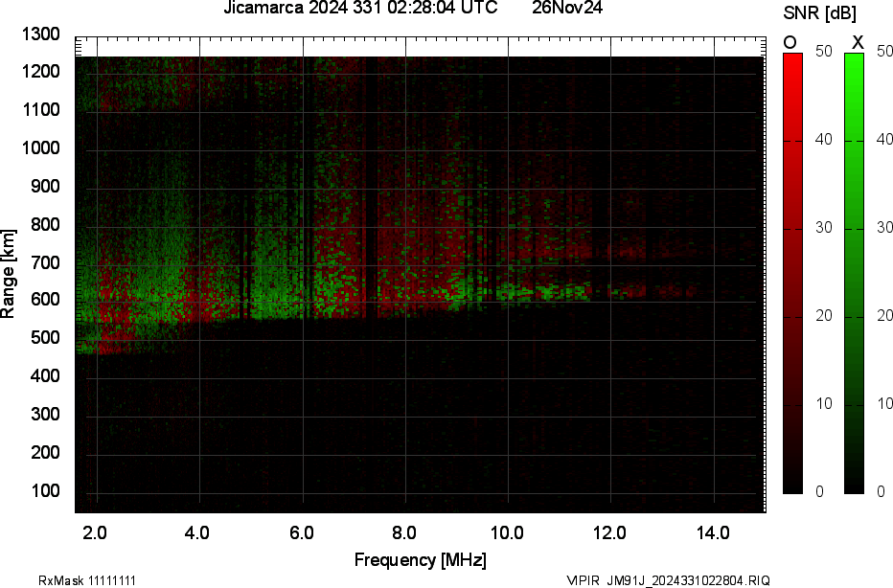
Task: Click the '4.0' frequency tick label
Action: click(197, 532)
